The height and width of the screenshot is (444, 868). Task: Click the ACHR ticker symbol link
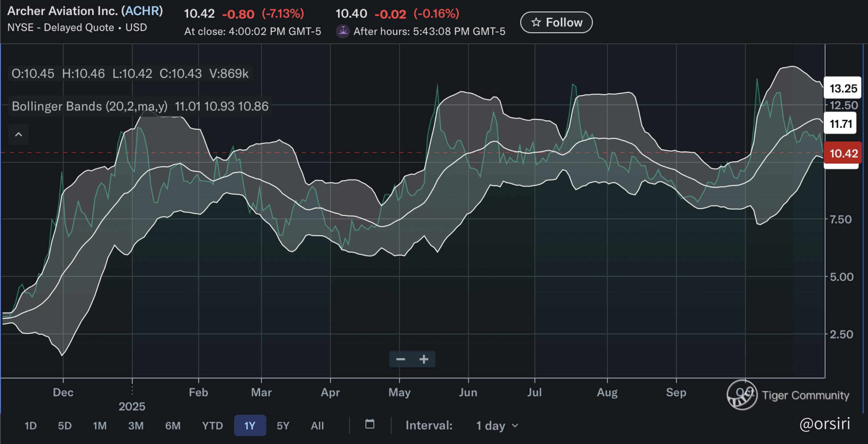pos(142,11)
